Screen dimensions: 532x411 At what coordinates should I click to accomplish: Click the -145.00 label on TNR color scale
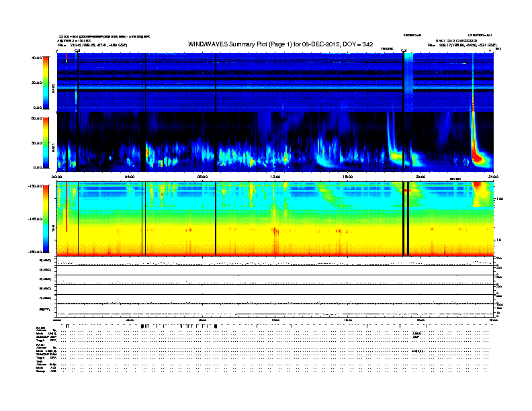[35, 219]
